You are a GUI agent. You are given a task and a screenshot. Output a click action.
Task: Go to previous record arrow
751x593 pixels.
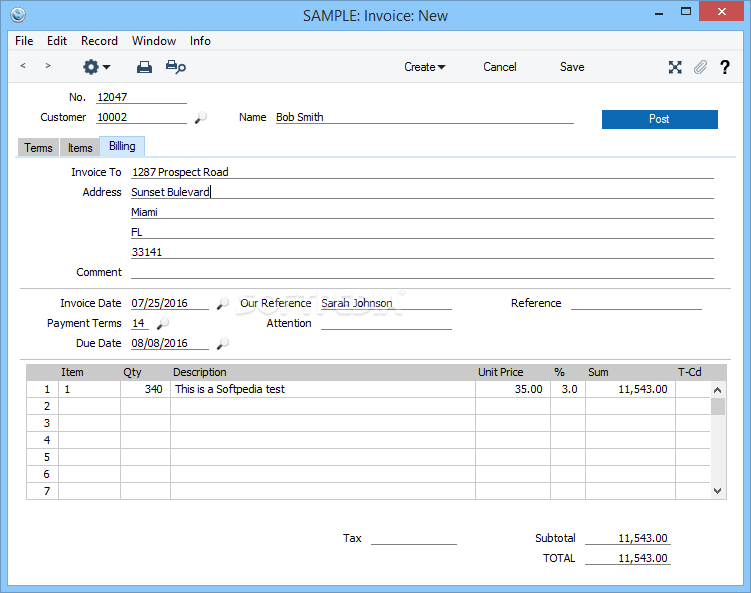point(23,66)
